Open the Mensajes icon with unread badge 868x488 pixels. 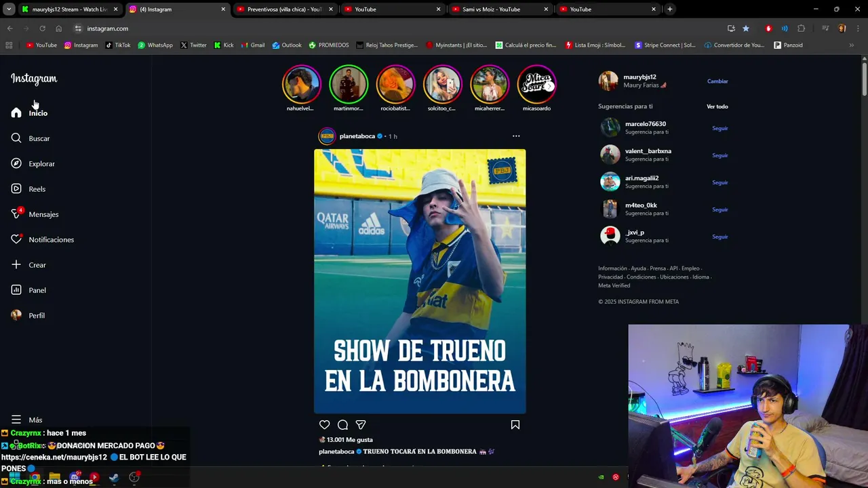16,213
